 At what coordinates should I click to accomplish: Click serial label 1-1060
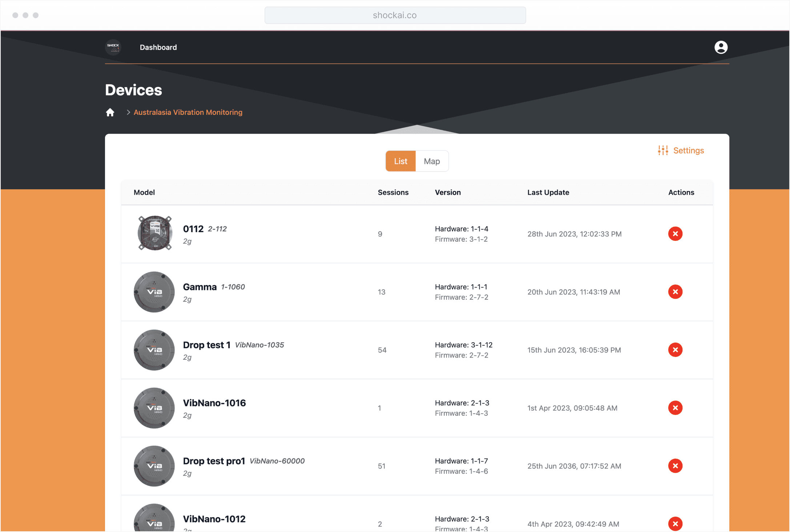pyautogui.click(x=233, y=287)
